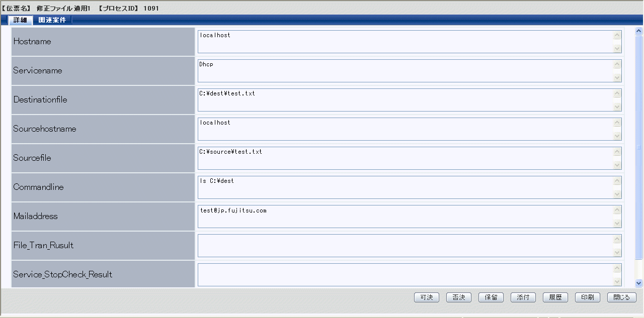This screenshot has height=318, width=644.
Task: Click the down arrow in Mailaddress field scrollbar
Action: (x=617, y=224)
